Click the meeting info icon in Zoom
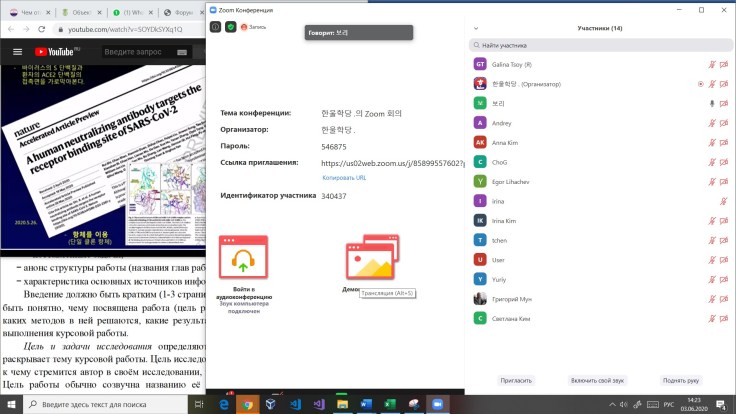The image size is (736, 414). (216, 27)
